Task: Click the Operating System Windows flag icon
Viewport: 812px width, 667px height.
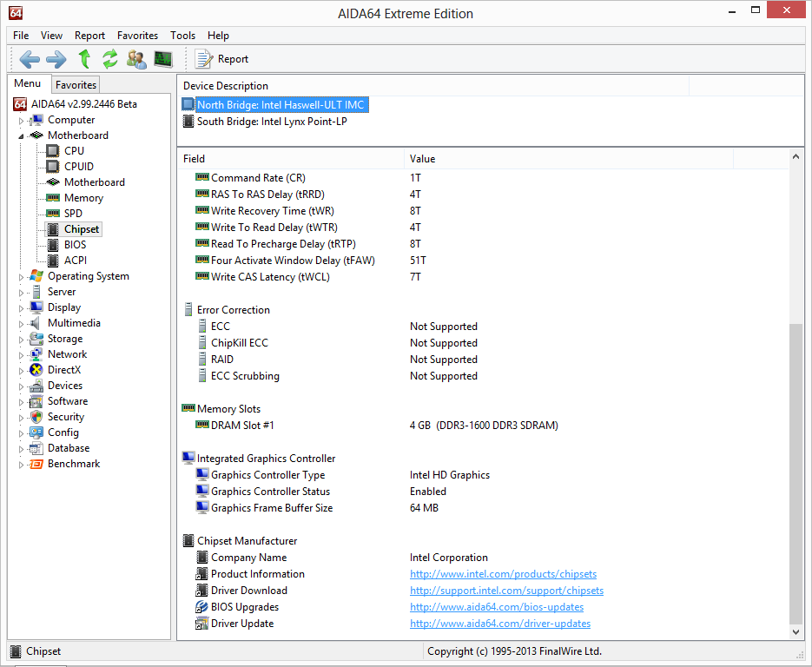Action: point(36,276)
